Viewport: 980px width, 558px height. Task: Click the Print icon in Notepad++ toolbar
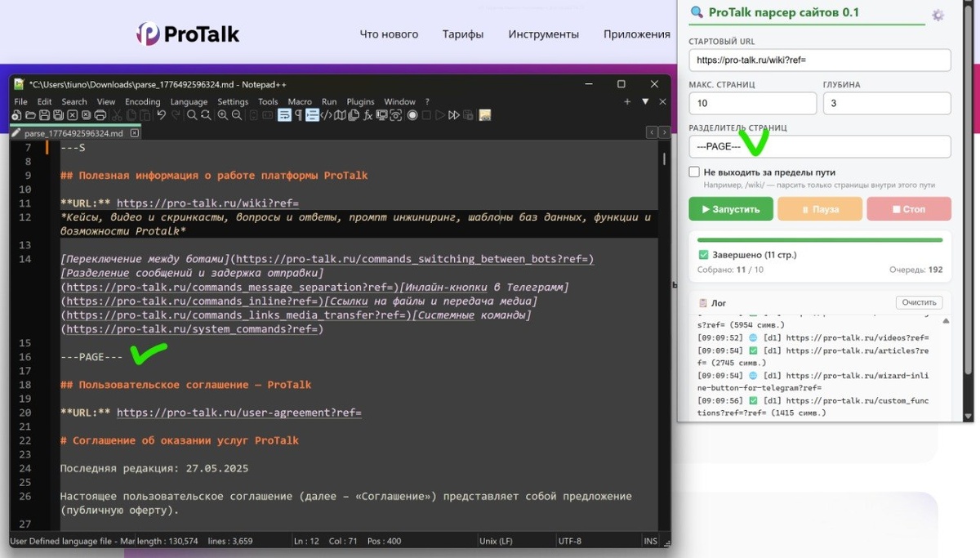tap(100, 115)
